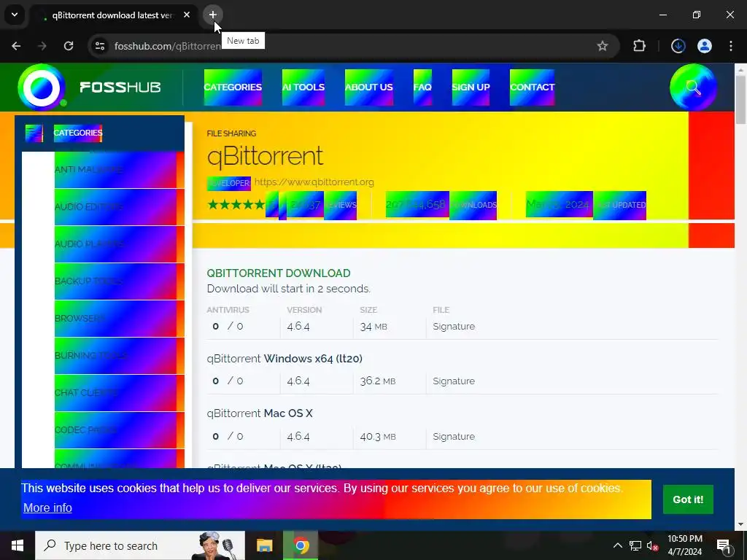The width and height of the screenshot is (747, 560).
Task: Click the FOSSHUB wordmark
Action: tap(120, 87)
